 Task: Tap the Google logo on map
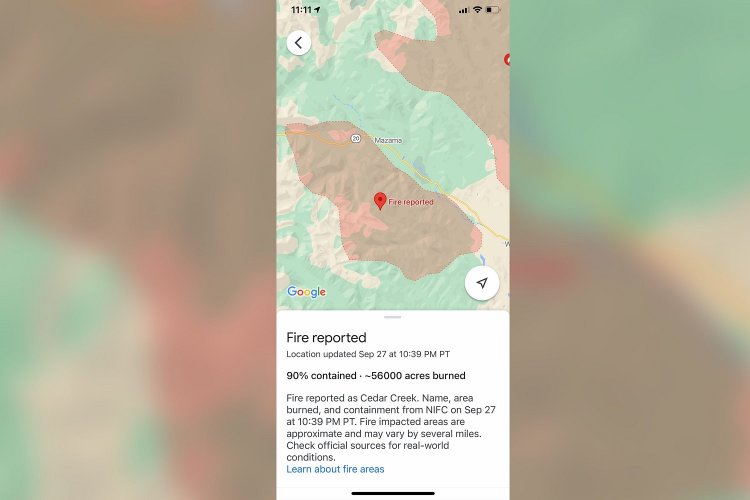click(x=307, y=292)
